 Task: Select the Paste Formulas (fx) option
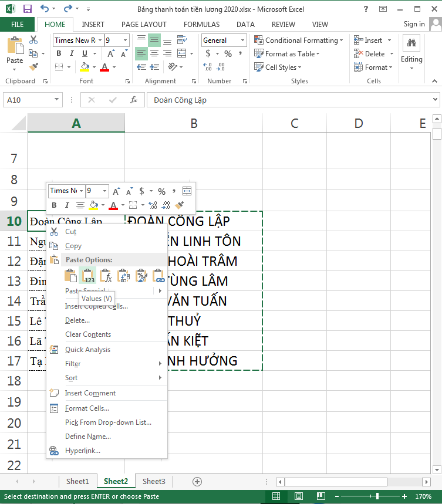pos(106,276)
